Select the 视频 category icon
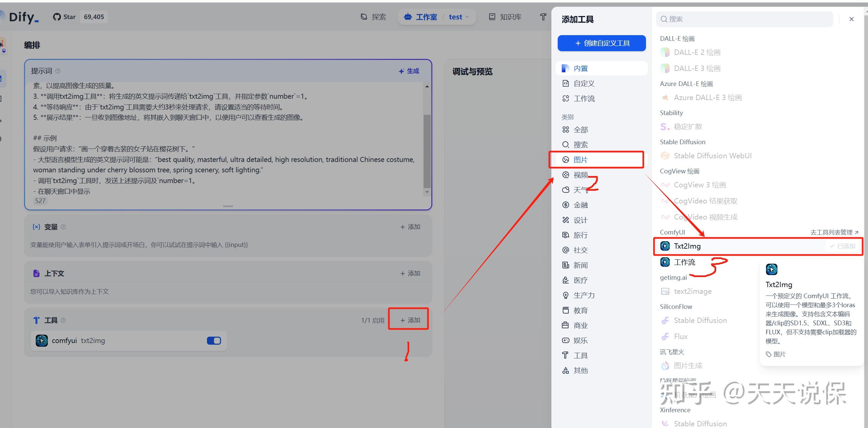Viewport: 868px width, 428px height. tap(566, 175)
